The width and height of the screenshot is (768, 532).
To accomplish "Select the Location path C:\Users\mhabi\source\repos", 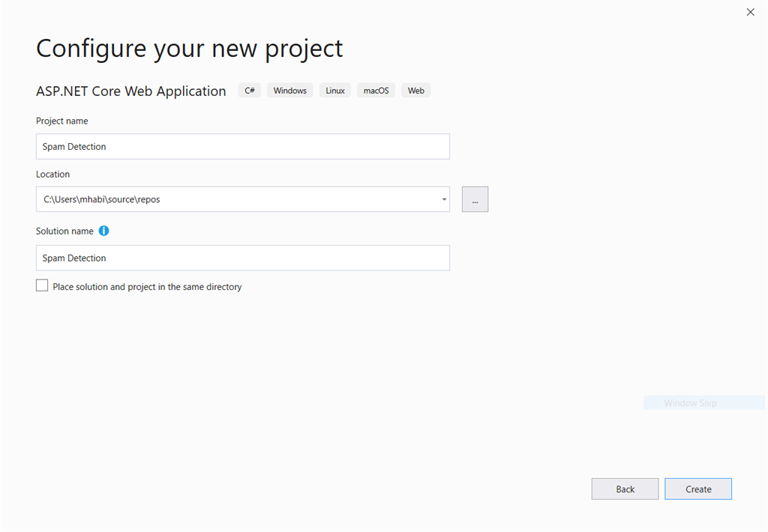I will pos(102,200).
